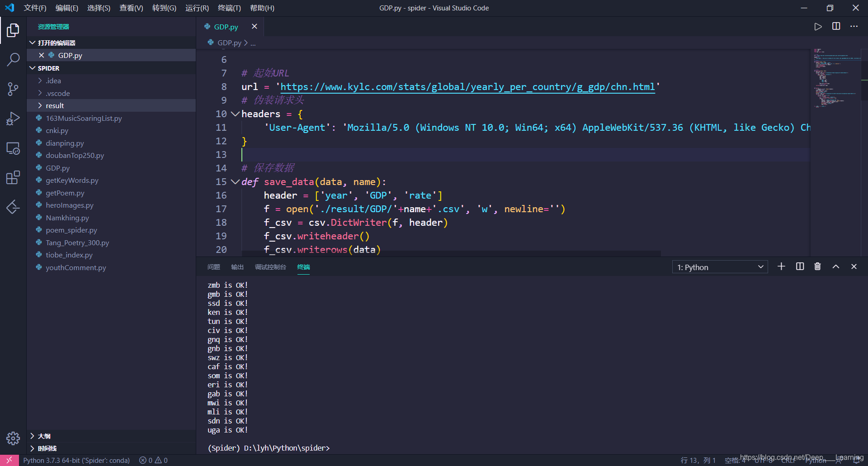Click line and column indicator 行 13, 列 1
The image size is (868, 466).
(x=698, y=460)
